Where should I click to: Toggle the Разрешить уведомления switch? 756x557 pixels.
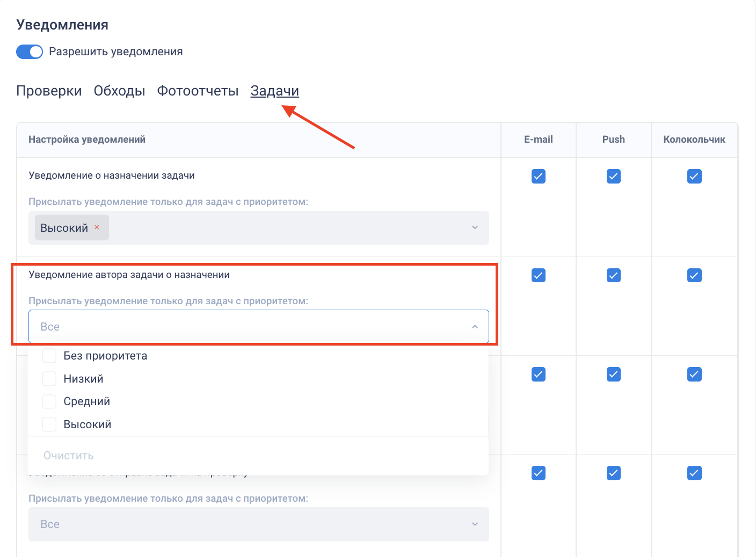30,52
